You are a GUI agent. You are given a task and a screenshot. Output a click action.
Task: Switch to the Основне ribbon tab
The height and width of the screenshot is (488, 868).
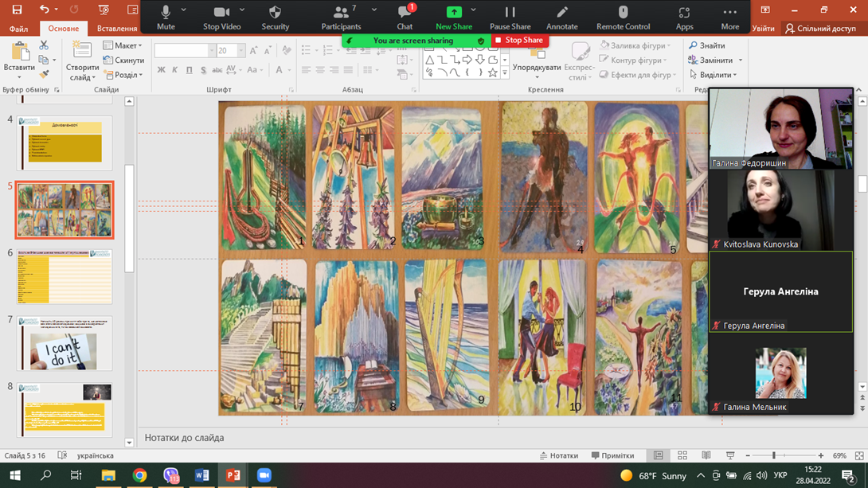click(x=64, y=29)
